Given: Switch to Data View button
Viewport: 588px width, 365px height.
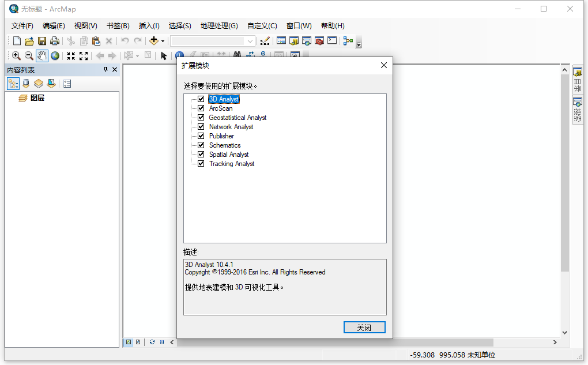Looking at the screenshot, I should pos(129,342).
